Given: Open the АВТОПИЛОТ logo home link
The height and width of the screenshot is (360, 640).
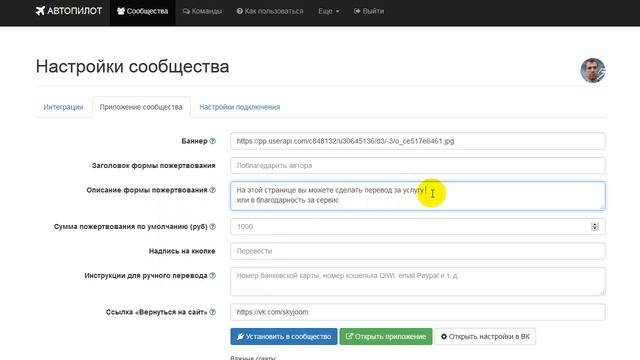Looking at the screenshot, I should 69,11.
